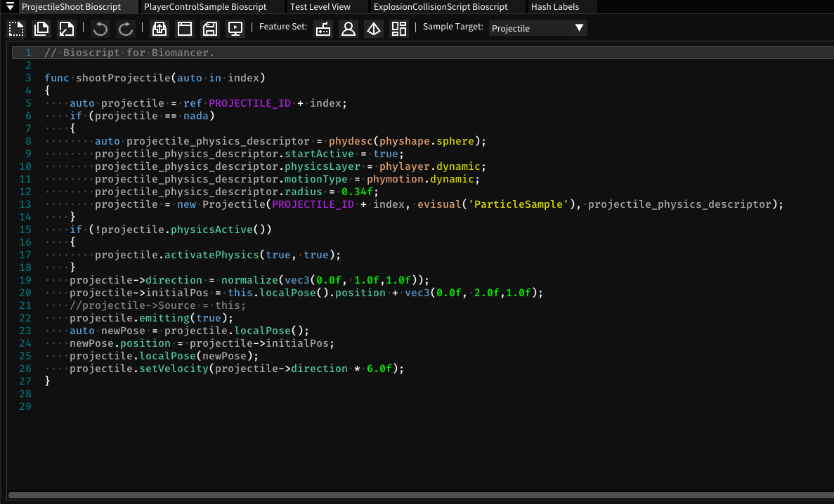The height and width of the screenshot is (504, 834).
Task: Toggle the 3D shape feature set icon
Action: point(374,28)
